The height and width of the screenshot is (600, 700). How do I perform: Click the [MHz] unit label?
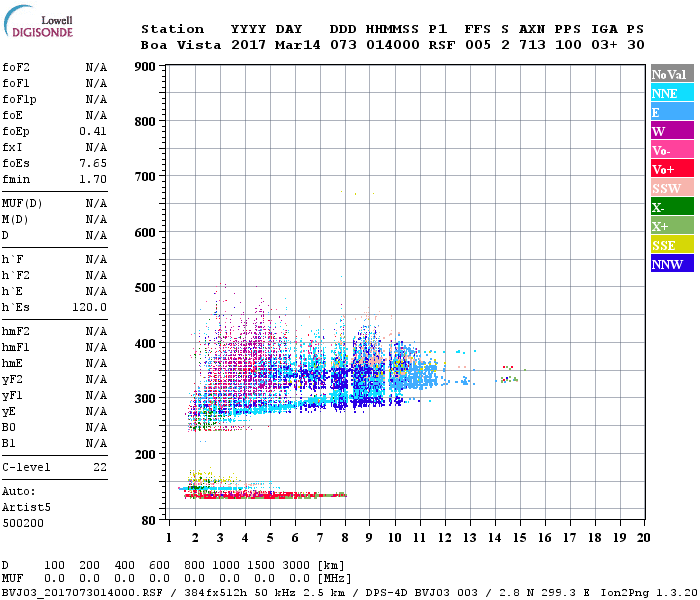pyautogui.click(x=334, y=579)
